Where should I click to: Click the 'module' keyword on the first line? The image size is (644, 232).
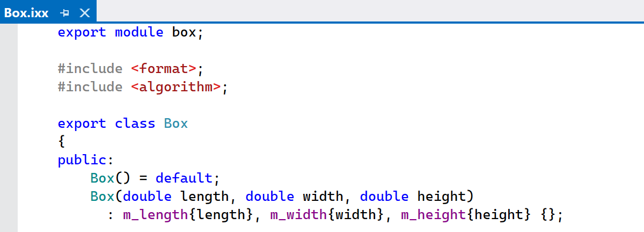pos(139,32)
